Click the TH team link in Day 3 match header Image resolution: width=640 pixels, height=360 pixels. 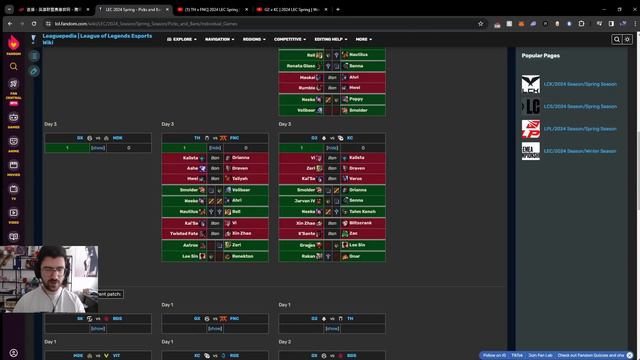(x=197, y=138)
